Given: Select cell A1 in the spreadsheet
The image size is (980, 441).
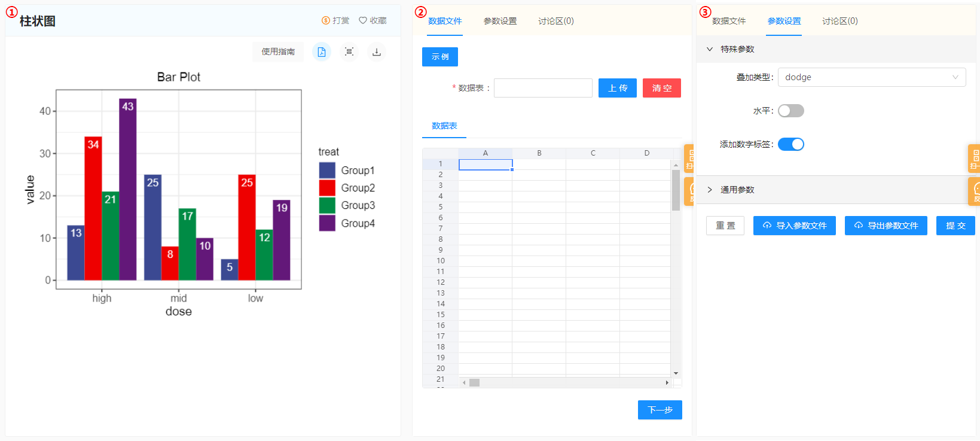Looking at the screenshot, I should click(486, 164).
